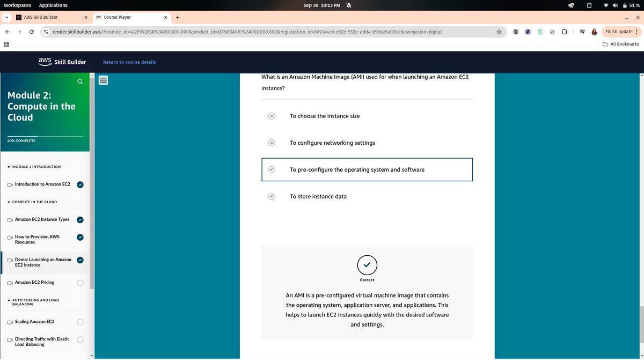Viewport: 644px width, 362px height.
Task: Click the browser Back arrow
Action: point(8,32)
